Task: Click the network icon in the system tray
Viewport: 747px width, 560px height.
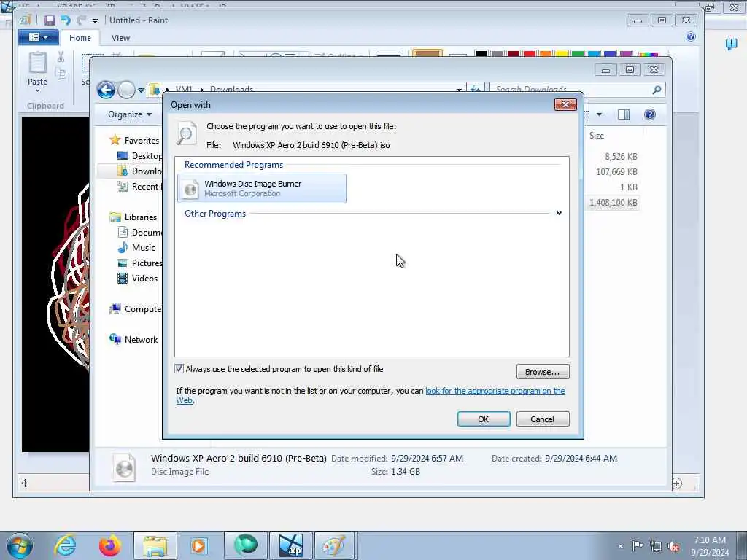Action: pos(656,546)
